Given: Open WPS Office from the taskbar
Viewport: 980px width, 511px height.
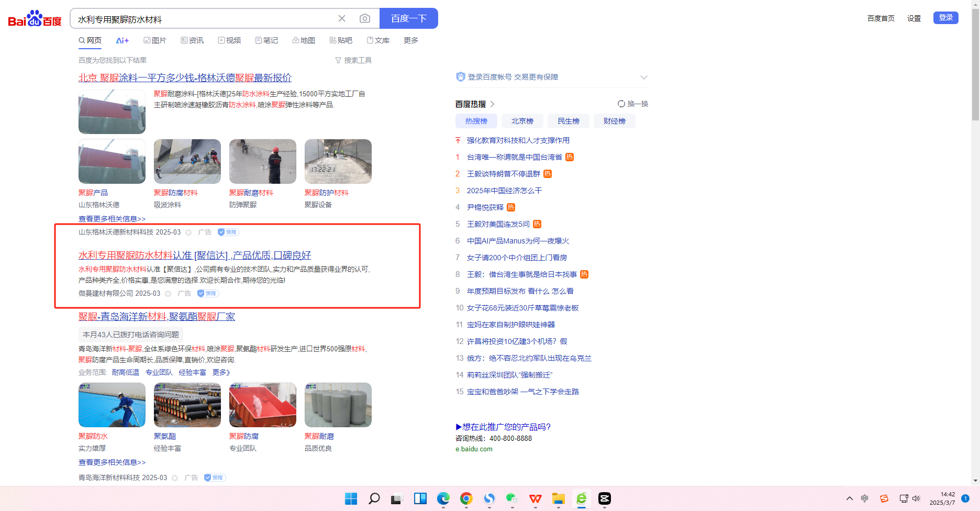Looking at the screenshot, I should (536, 498).
